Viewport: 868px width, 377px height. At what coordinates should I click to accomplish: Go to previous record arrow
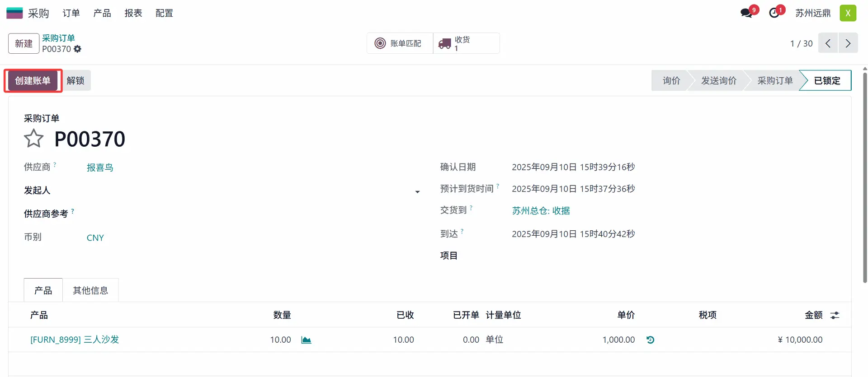(828, 43)
